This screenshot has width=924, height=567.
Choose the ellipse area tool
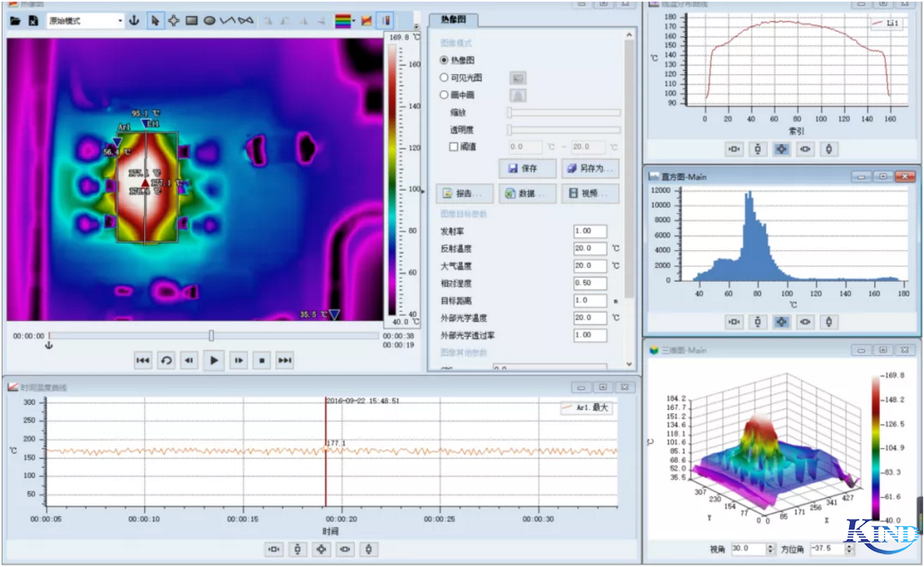(209, 20)
